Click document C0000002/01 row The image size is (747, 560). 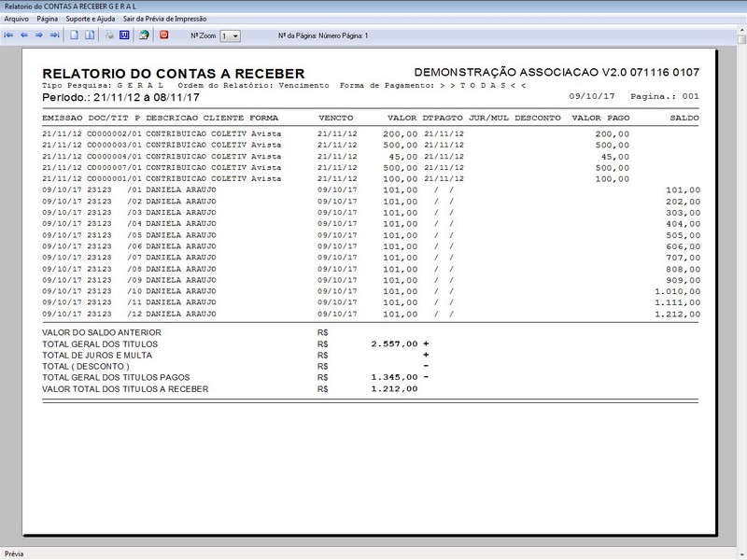pos(336,133)
